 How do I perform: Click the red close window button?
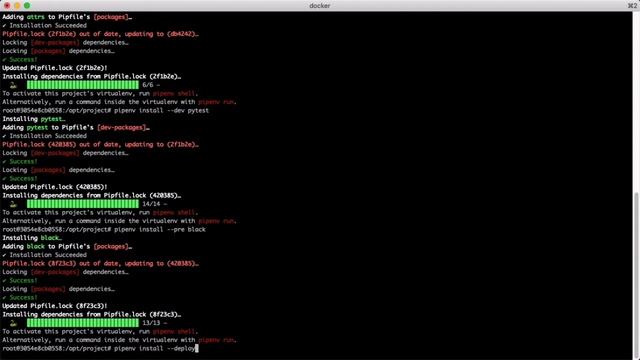click(7, 5)
